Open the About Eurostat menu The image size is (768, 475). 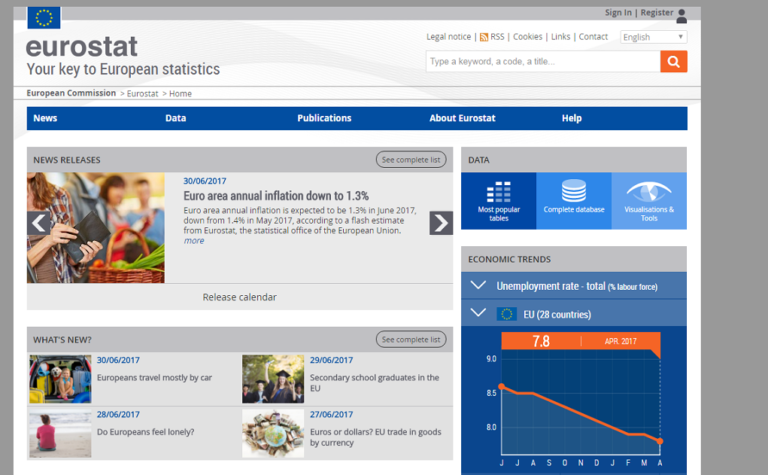tap(462, 118)
